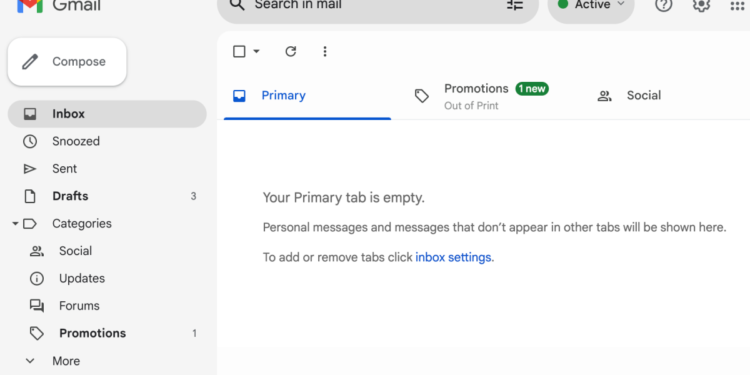Open the three-dot More options menu
The width and height of the screenshot is (750, 375).
(325, 51)
